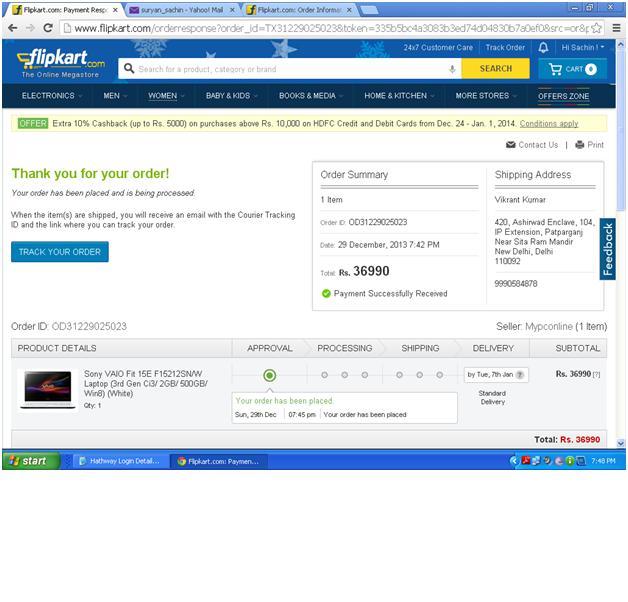This screenshot has width=628, height=602.
Task: Click the yellow SEARCH button
Action: pos(495,68)
